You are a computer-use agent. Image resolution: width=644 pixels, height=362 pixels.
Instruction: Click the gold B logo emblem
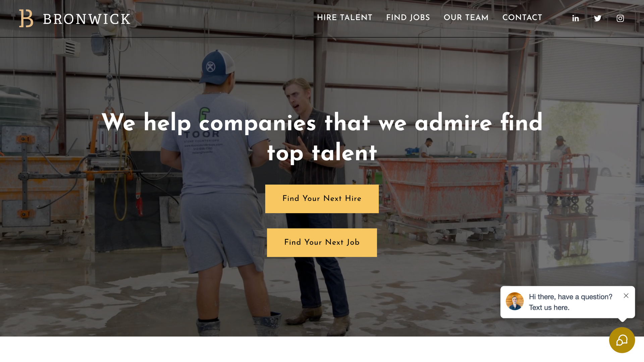pyautogui.click(x=26, y=18)
